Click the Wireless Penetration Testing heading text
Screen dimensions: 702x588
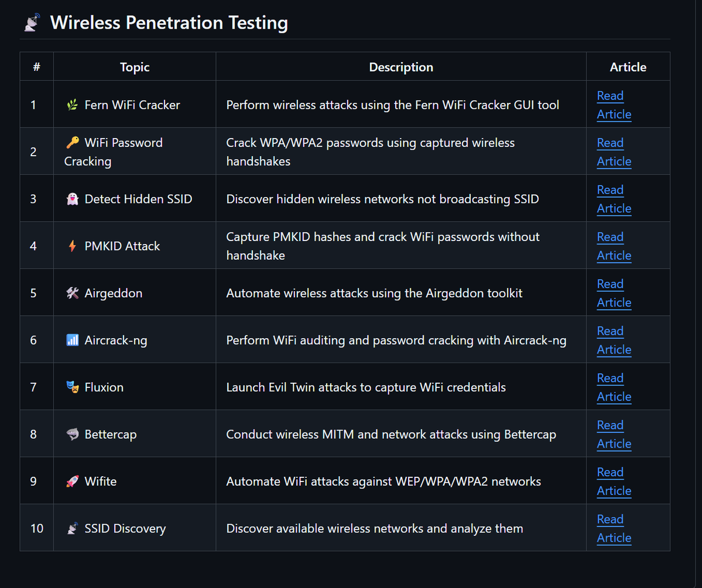(x=169, y=23)
